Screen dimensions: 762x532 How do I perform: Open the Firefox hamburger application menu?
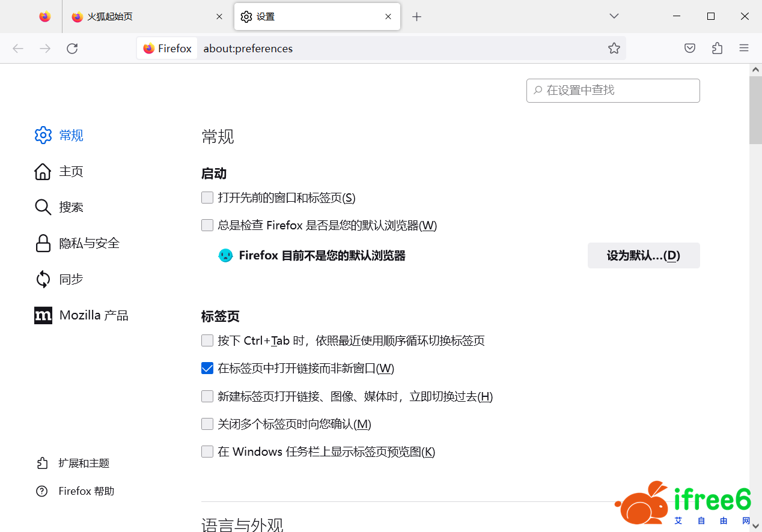[x=744, y=49]
